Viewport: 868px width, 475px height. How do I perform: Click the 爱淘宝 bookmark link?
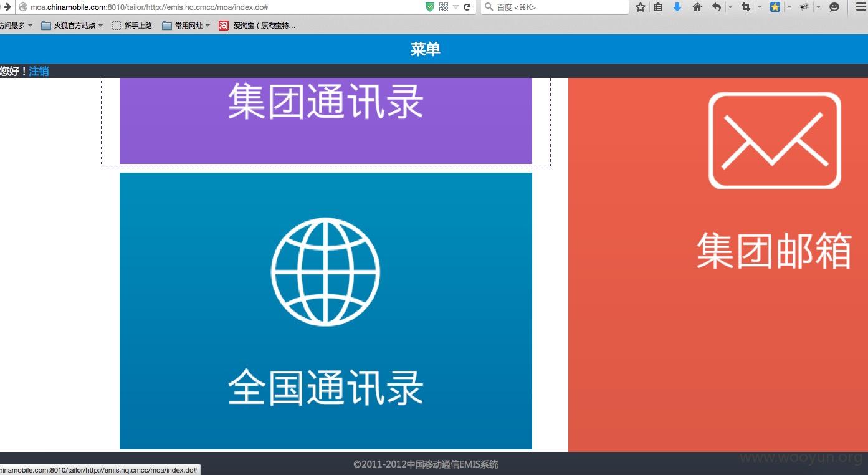(257, 26)
